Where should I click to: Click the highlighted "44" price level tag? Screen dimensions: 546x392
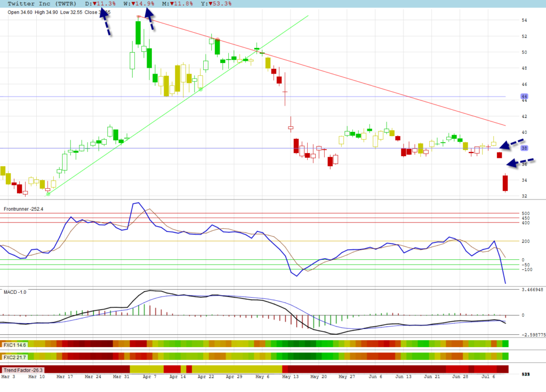click(525, 96)
